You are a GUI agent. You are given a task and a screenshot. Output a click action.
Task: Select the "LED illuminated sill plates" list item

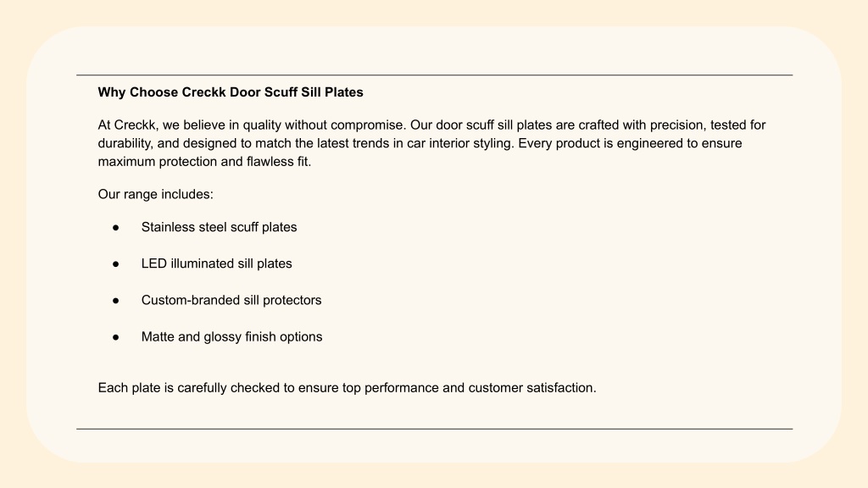(216, 264)
